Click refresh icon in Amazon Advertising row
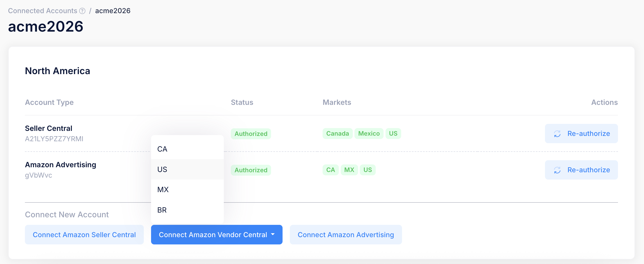This screenshot has height=264, width=644. (x=557, y=170)
